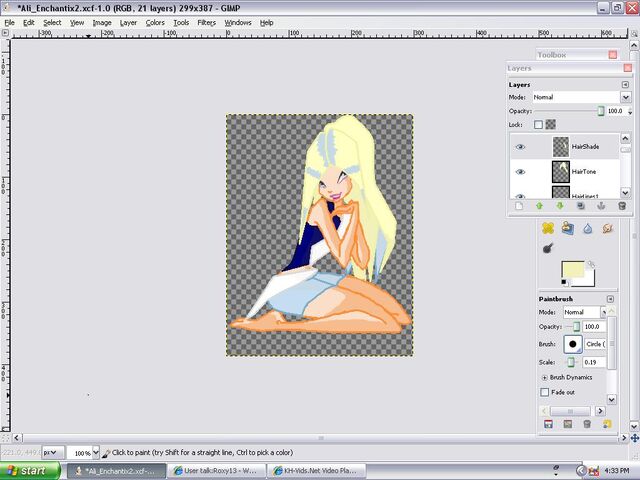This screenshot has width=640, height=480.
Task: Hide the HairTone layer
Action: pyautogui.click(x=520, y=172)
